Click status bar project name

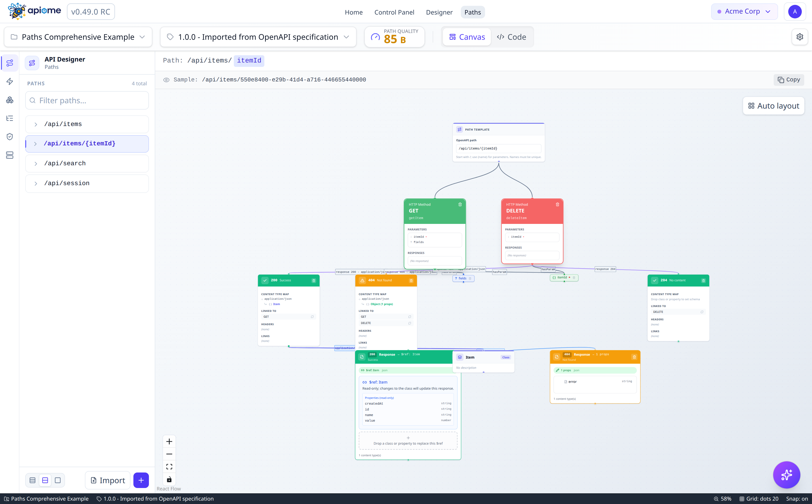coord(47,499)
